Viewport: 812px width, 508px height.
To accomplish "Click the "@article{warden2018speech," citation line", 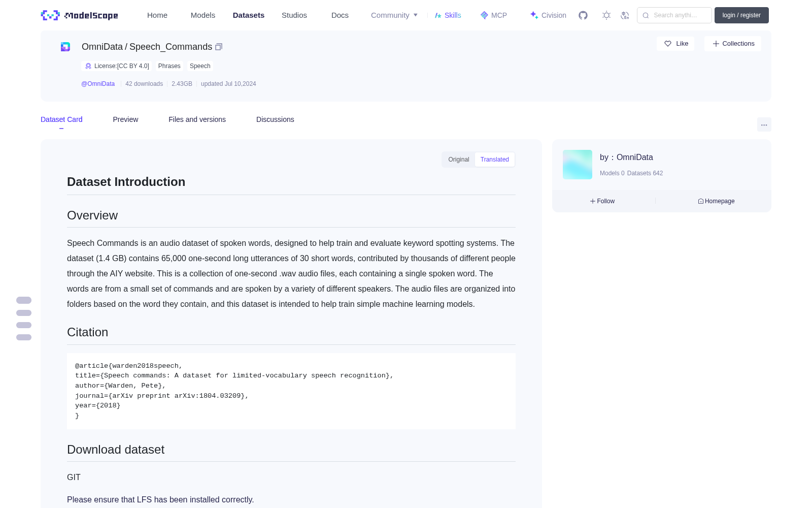I will click(129, 366).
